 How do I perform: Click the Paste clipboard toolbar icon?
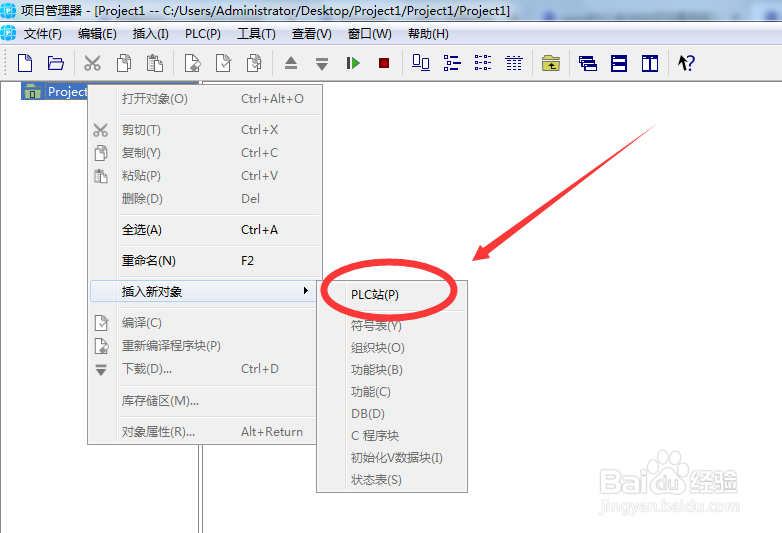click(155, 63)
